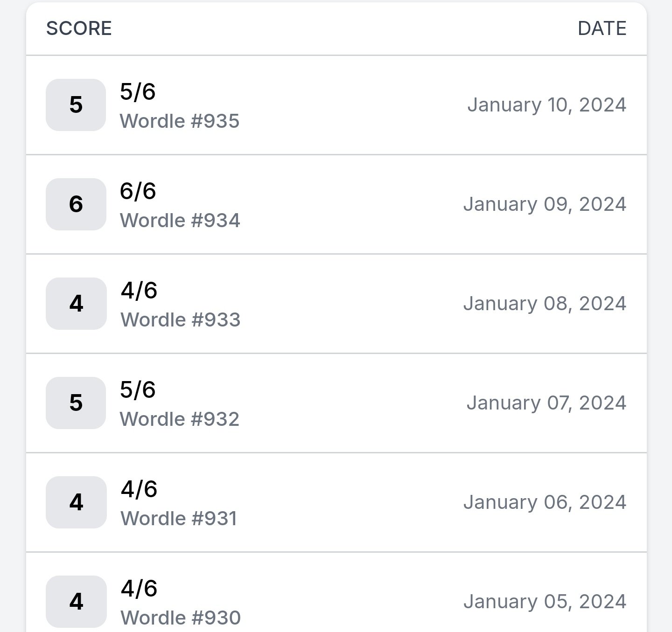Click the score 4 badge for Wordle #931
This screenshot has width=672, height=632.
tap(76, 502)
